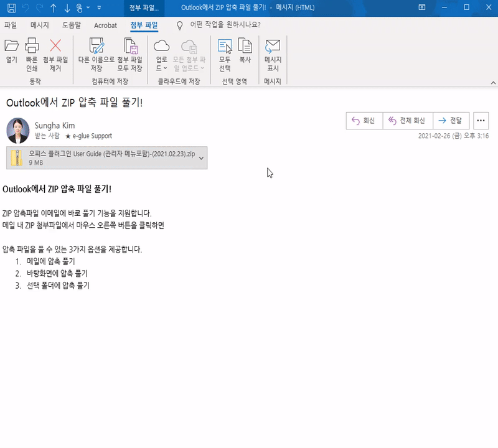Click 다른 이름으로 저장 save-as icon
The height and width of the screenshot is (448, 498).
pyautogui.click(x=96, y=55)
